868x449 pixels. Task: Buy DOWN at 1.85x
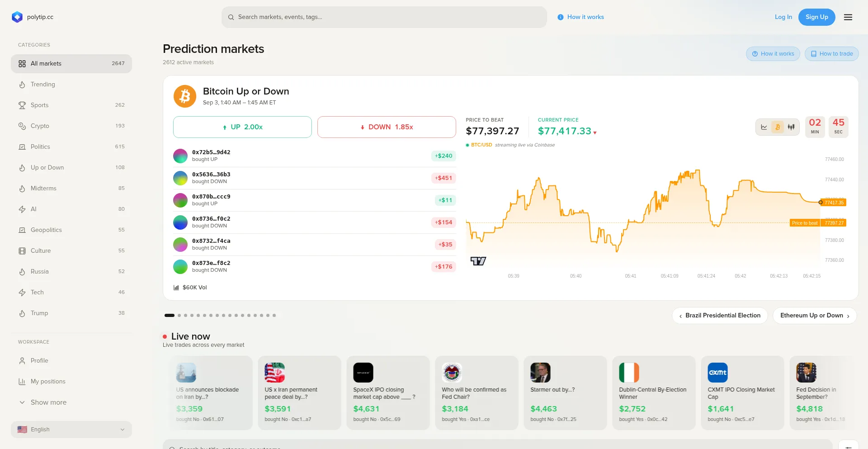pyautogui.click(x=387, y=127)
